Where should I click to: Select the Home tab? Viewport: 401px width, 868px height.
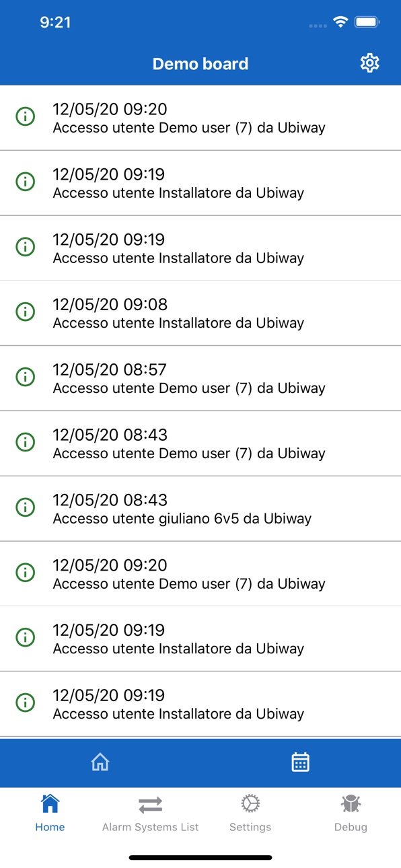pos(50,813)
